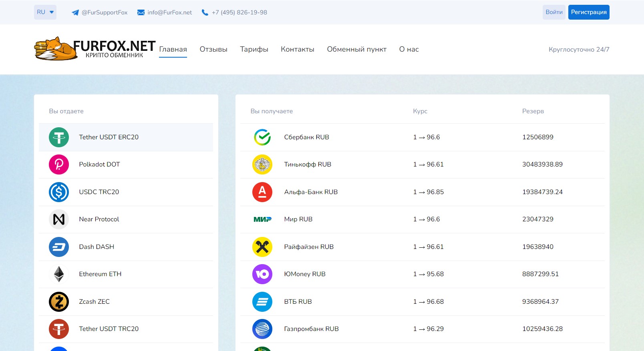Choose the Raiffeisen yellow cross icon
Viewport: 644px width, 351px height.
[x=262, y=247]
